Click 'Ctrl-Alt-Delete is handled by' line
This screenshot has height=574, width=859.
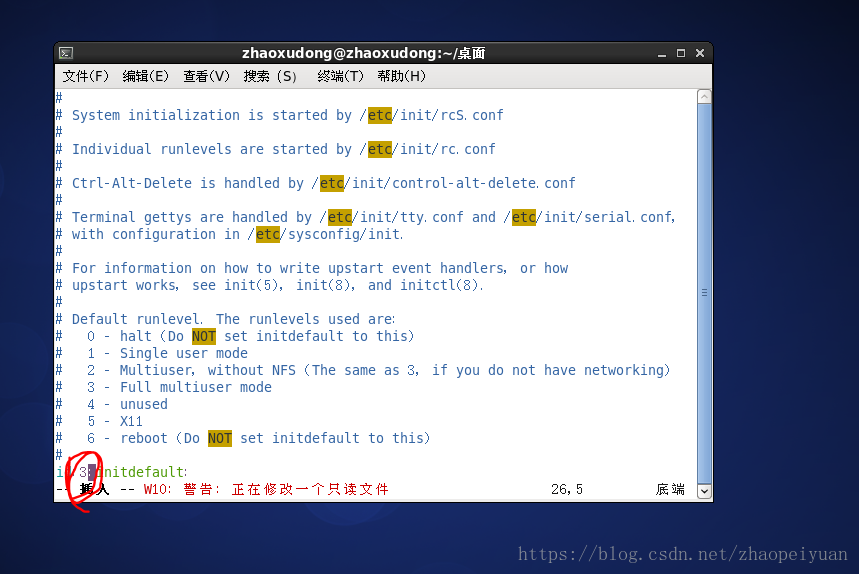tap(316, 183)
